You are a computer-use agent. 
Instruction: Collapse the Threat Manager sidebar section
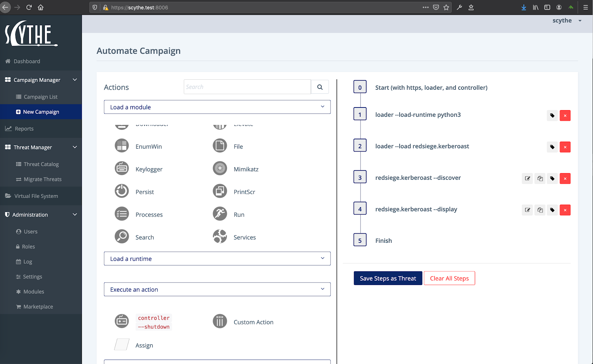click(41, 147)
